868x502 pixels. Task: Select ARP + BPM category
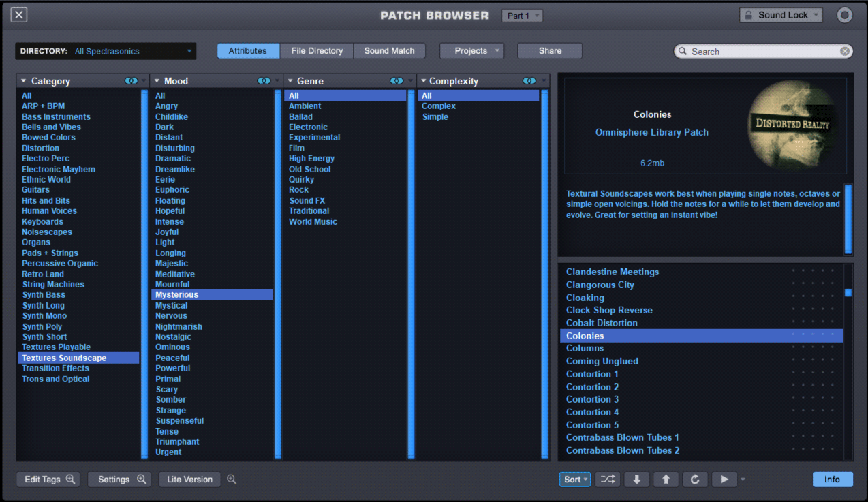pos(44,106)
